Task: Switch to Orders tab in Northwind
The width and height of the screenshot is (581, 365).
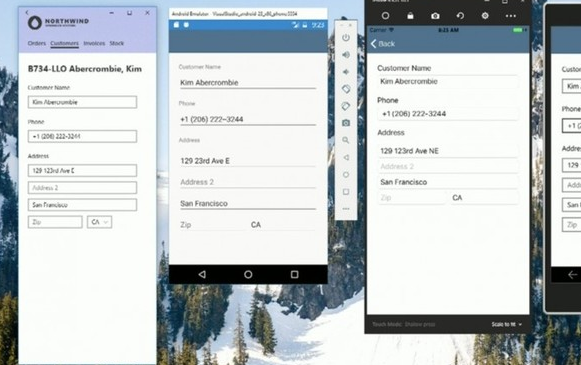Action: [x=37, y=43]
